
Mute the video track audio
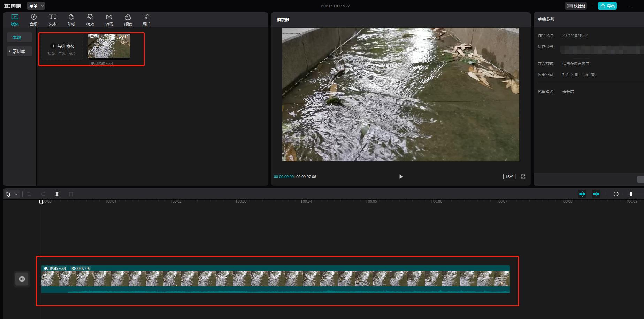22,279
